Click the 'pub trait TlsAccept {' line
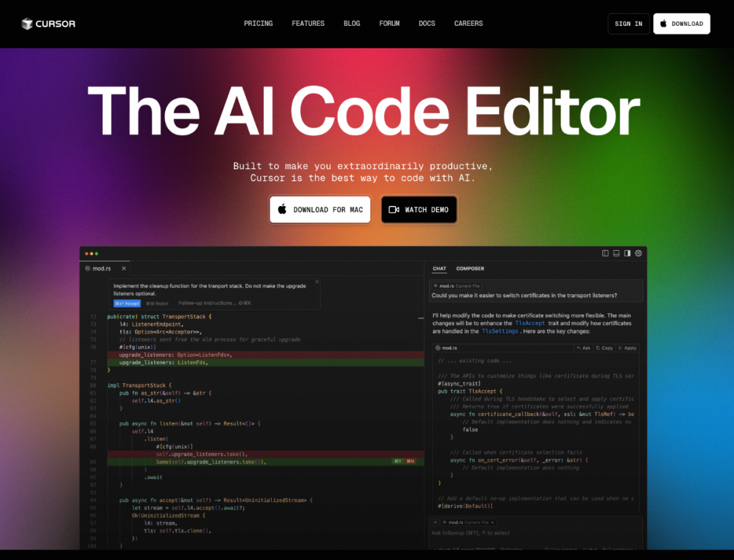 coord(470,391)
